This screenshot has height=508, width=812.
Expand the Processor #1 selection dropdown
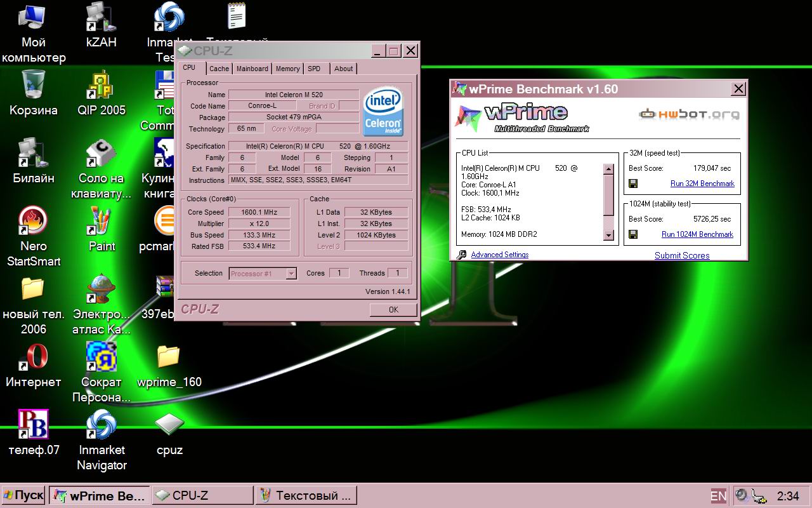291,274
